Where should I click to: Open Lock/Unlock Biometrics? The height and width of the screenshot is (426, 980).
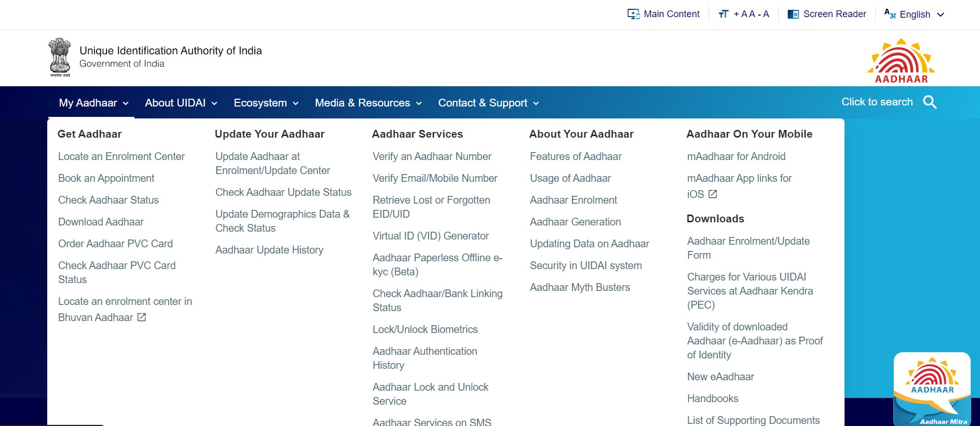425,329
